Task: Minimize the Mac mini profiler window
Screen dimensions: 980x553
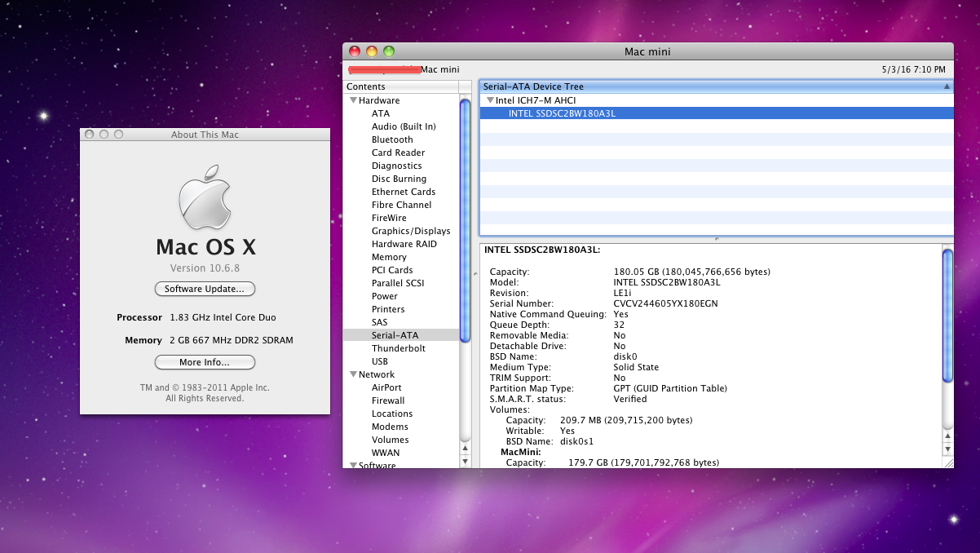Action: click(372, 51)
